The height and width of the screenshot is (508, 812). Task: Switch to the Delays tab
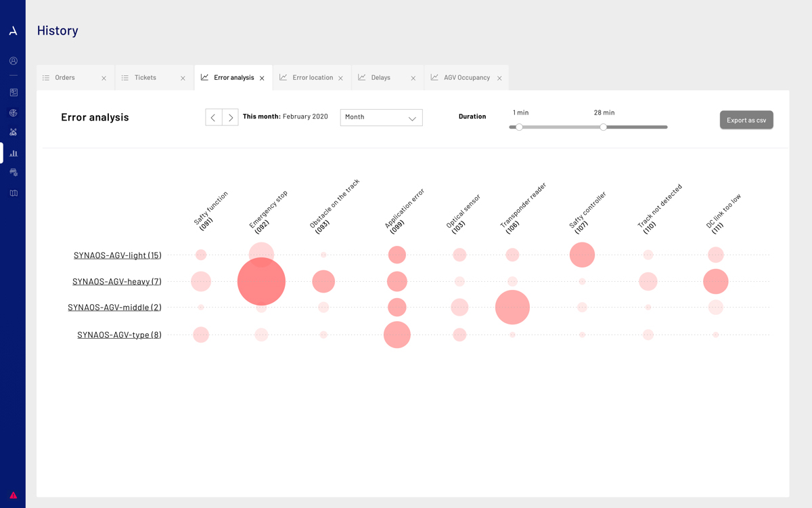pyautogui.click(x=380, y=78)
